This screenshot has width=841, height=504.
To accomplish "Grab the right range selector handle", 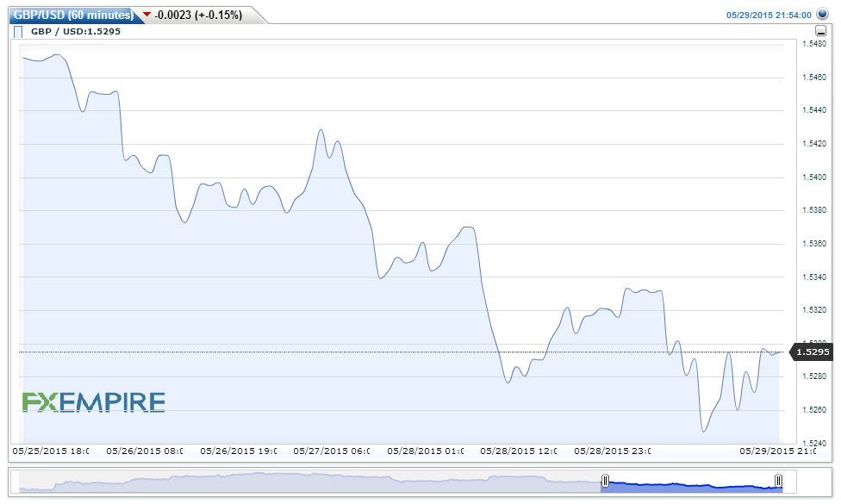I will coord(778,481).
